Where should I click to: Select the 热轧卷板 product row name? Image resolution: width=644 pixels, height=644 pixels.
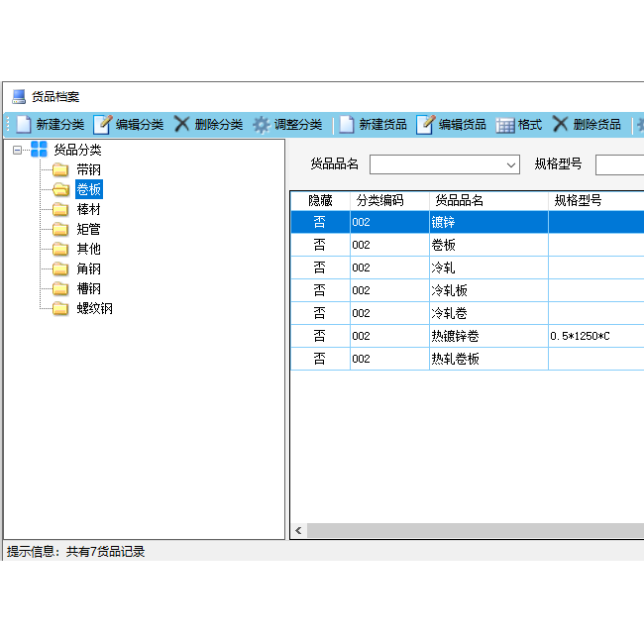(x=455, y=359)
